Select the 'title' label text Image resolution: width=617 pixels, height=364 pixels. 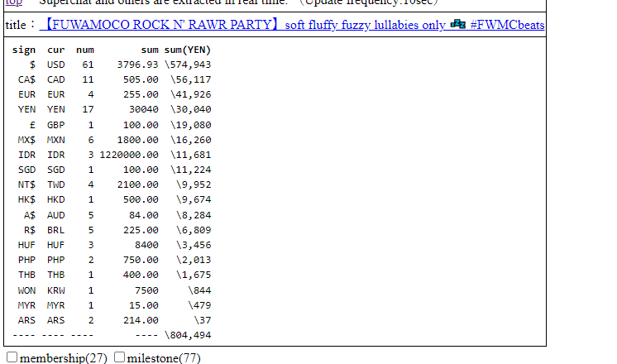[x=16, y=25]
